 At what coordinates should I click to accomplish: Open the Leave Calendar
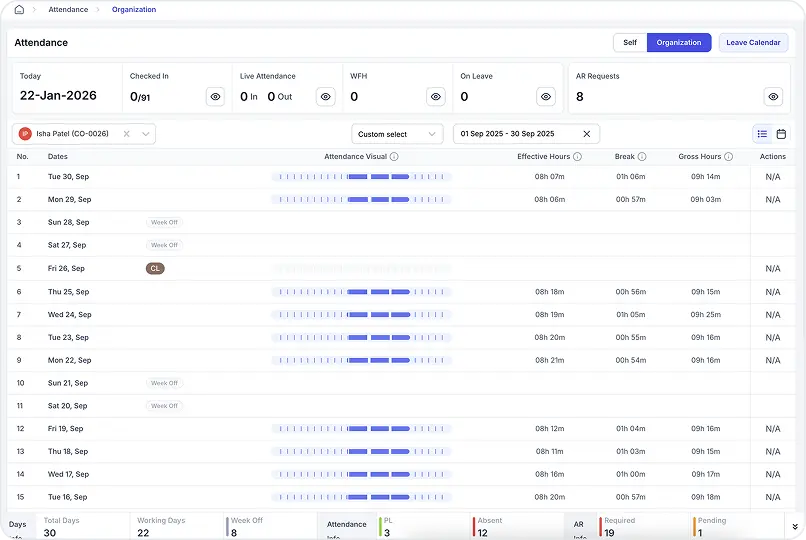[x=753, y=43]
